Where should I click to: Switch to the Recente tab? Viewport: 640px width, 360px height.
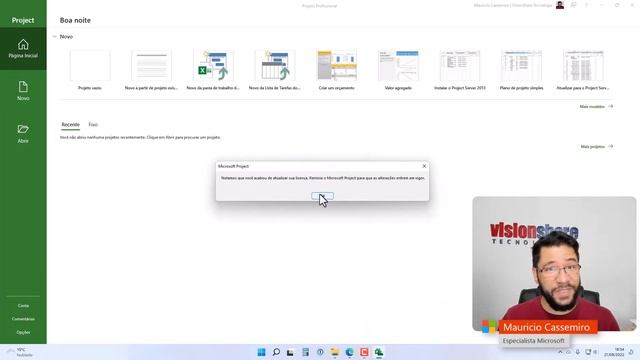click(x=70, y=124)
